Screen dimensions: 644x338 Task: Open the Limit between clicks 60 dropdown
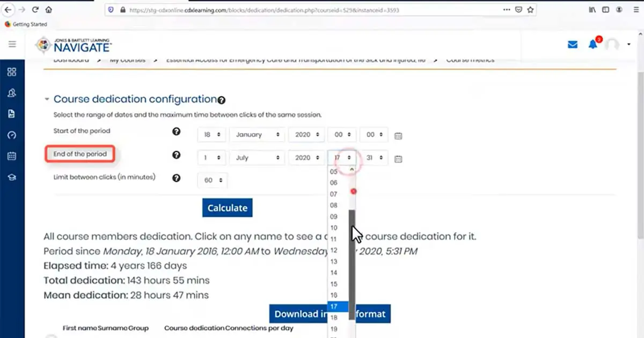point(213,180)
